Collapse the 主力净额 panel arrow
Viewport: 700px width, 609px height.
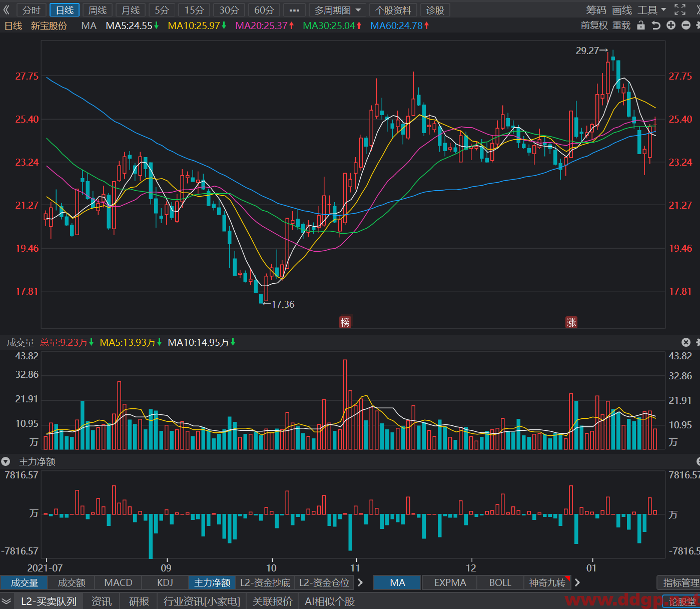[6, 461]
